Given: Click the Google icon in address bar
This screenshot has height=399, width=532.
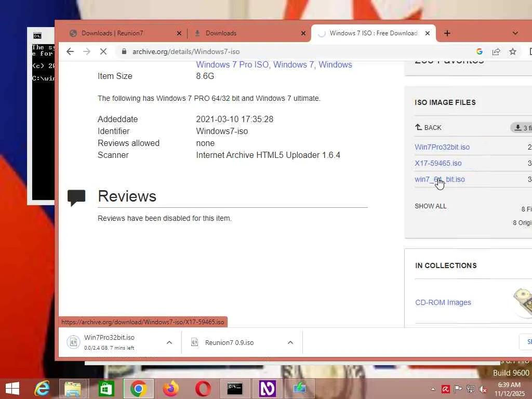Looking at the screenshot, I should tap(480, 51).
